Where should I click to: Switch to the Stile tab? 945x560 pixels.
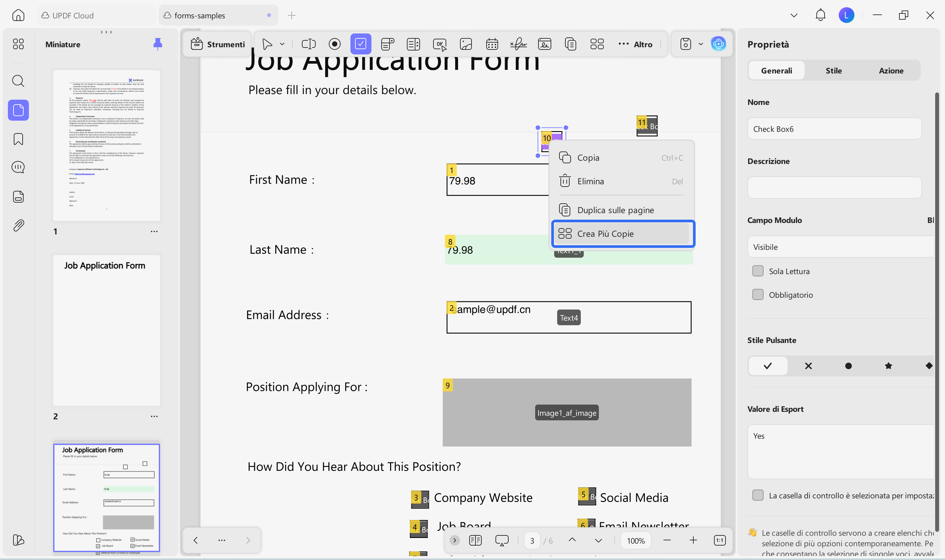click(834, 70)
